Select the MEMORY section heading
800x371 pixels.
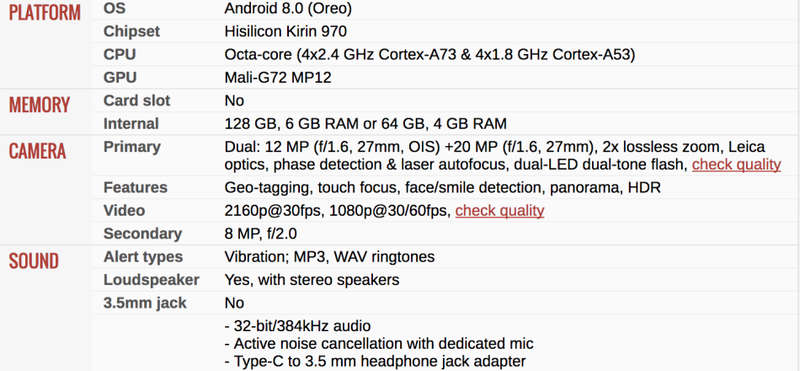(x=39, y=105)
